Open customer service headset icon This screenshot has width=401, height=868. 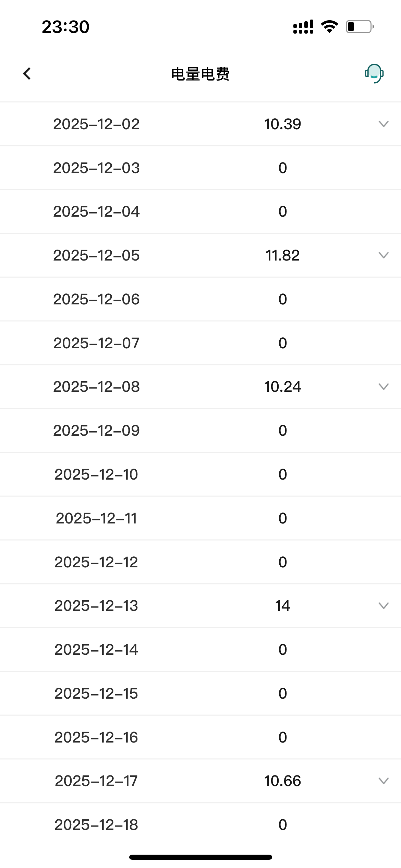coord(374,73)
